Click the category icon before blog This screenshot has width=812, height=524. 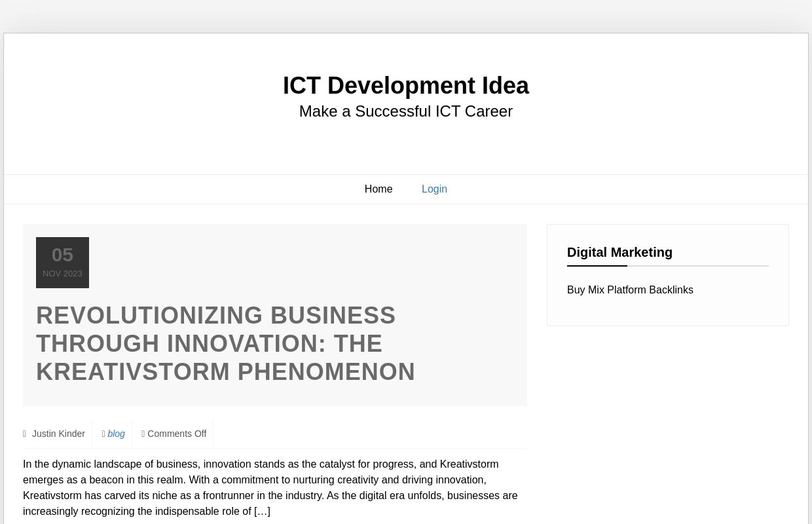[104, 434]
